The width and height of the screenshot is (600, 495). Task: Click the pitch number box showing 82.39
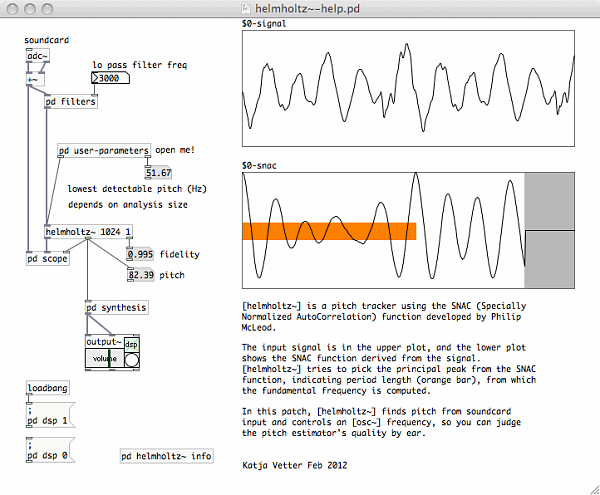tap(140, 274)
